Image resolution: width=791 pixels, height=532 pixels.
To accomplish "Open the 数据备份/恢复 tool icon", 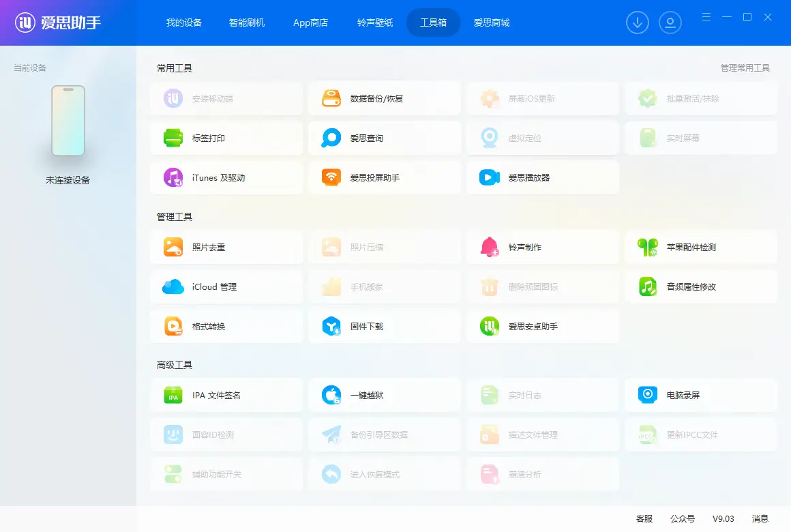I will click(331, 99).
